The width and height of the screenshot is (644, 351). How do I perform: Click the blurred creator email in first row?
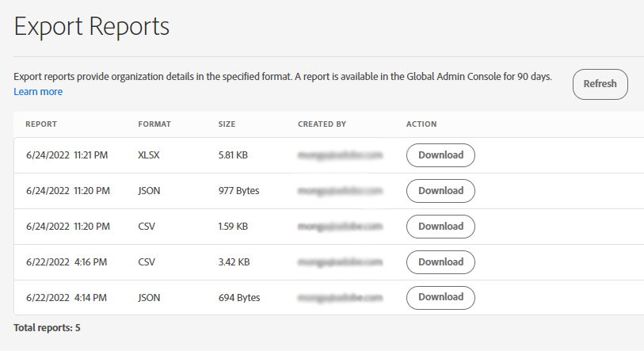point(340,155)
